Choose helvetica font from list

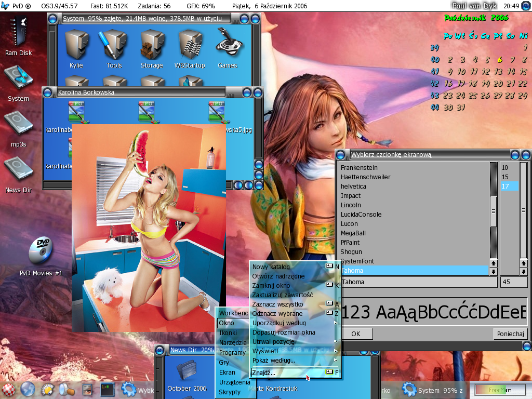[414, 187]
